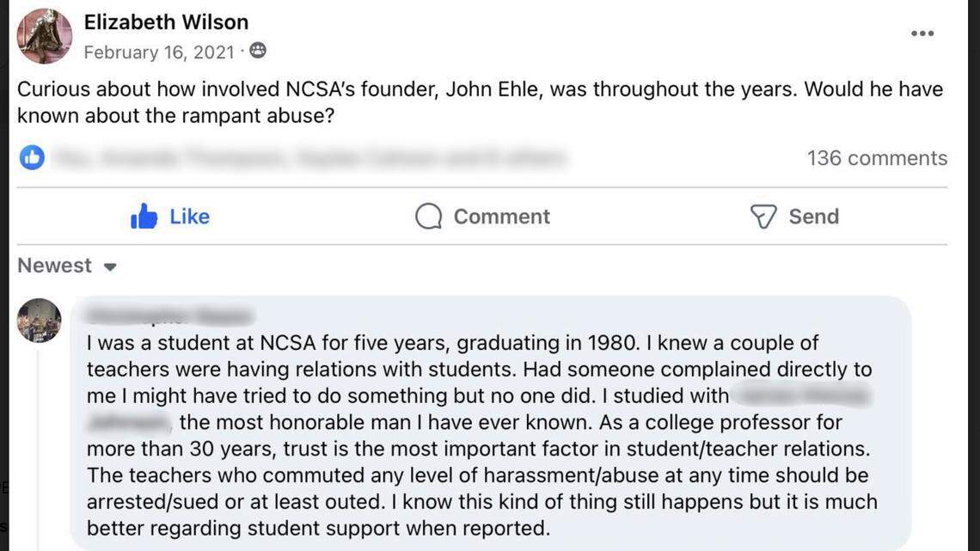Click the blurred commenter name above the comment
980x551 pixels.
pos(168,315)
